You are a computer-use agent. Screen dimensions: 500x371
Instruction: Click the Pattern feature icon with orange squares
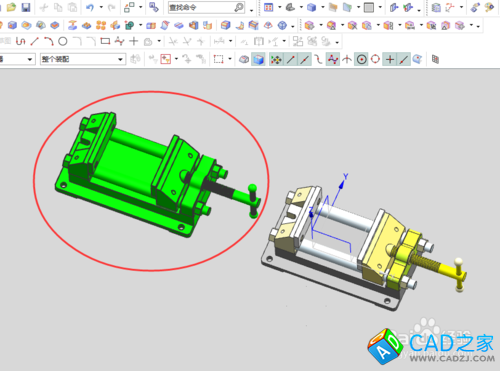click(101, 25)
